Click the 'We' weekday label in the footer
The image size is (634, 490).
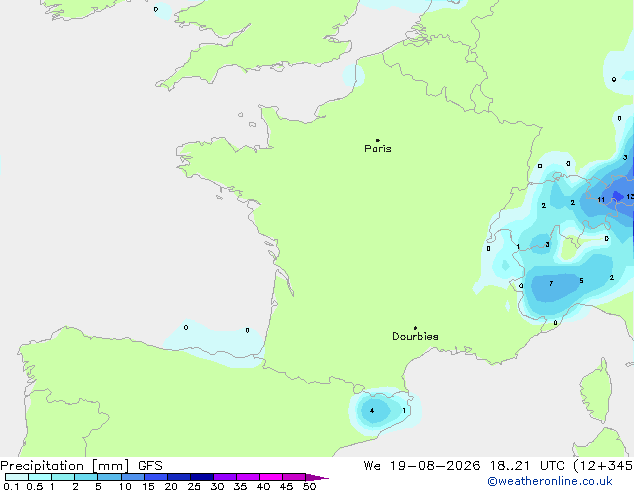tap(372, 466)
